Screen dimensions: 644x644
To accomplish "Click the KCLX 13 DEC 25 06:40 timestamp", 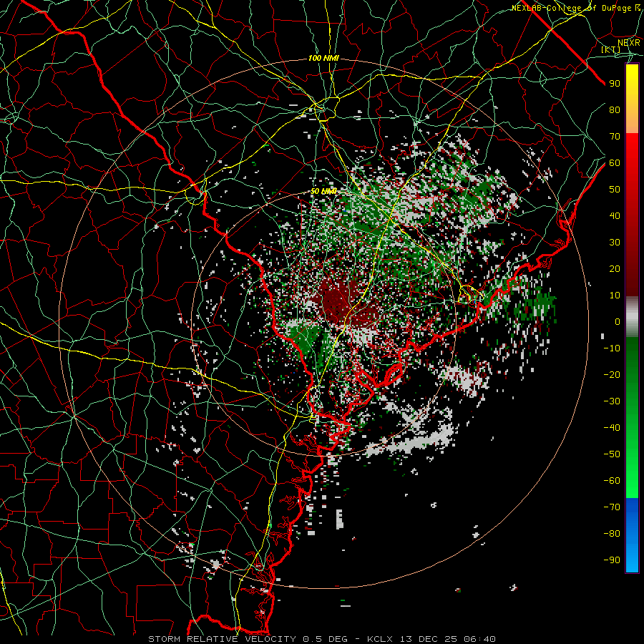I will point(431,639).
